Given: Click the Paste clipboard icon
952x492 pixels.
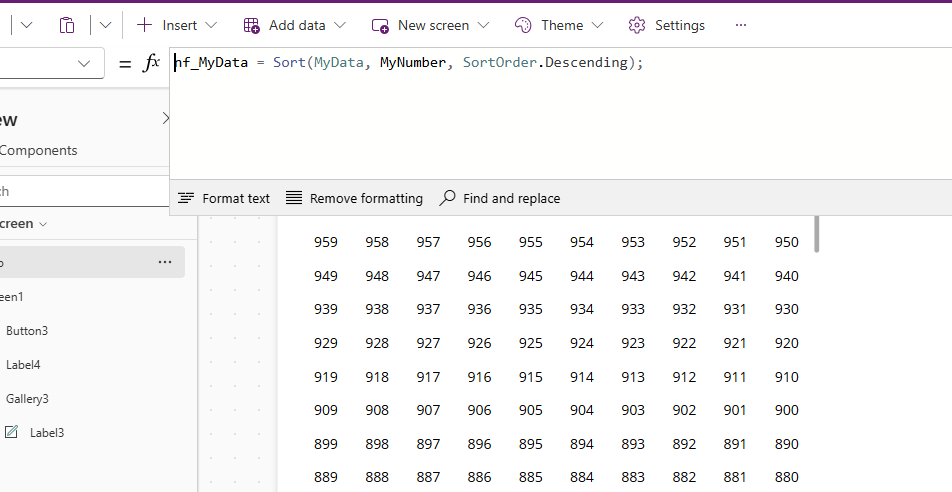Looking at the screenshot, I should coord(67,26).
